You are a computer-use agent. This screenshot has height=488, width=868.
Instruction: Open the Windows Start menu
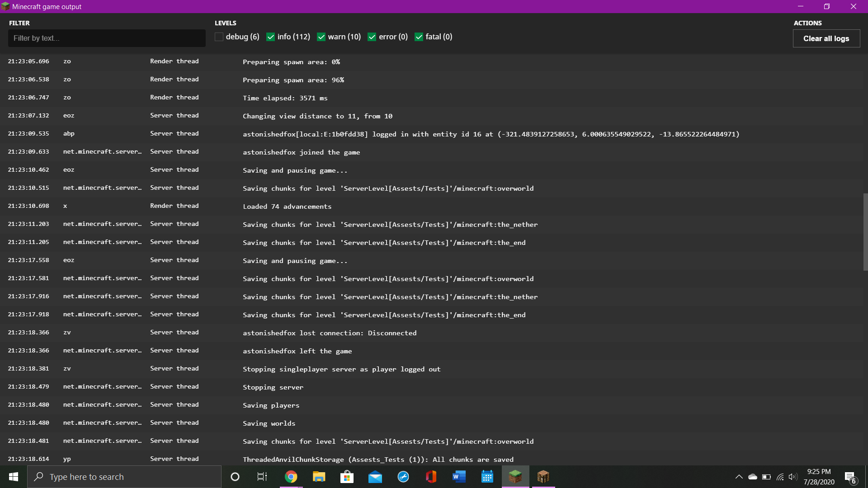14,477
